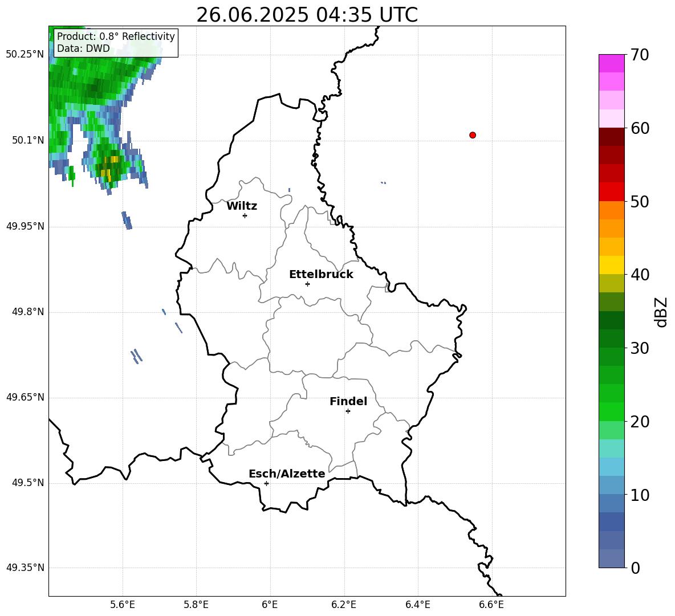
Task: Click the Wiltz station cross marker
Action: coord(245,215)
